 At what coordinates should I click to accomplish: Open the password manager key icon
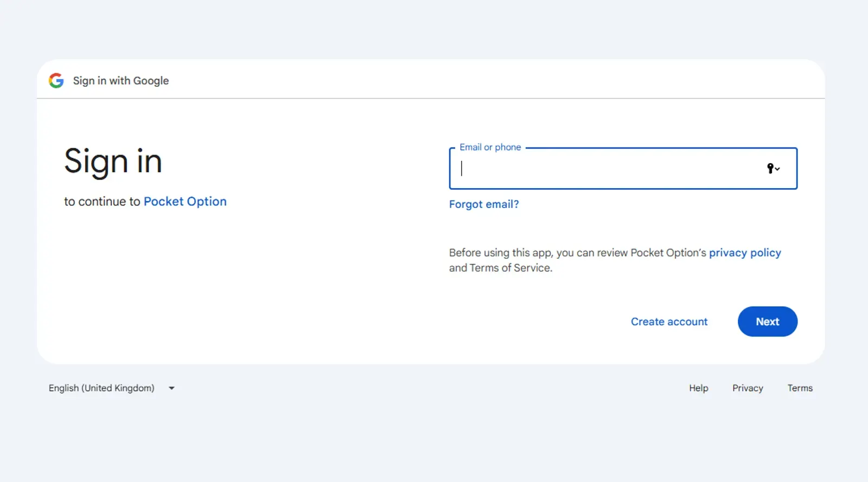pyautogui.click(x=770, y=168)
